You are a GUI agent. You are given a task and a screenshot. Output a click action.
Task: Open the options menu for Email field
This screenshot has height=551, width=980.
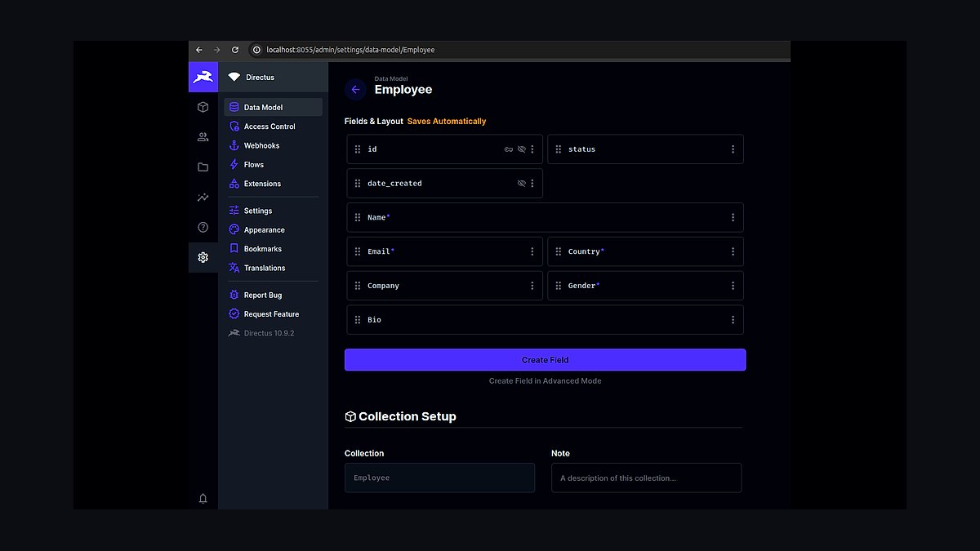[532, 251]
